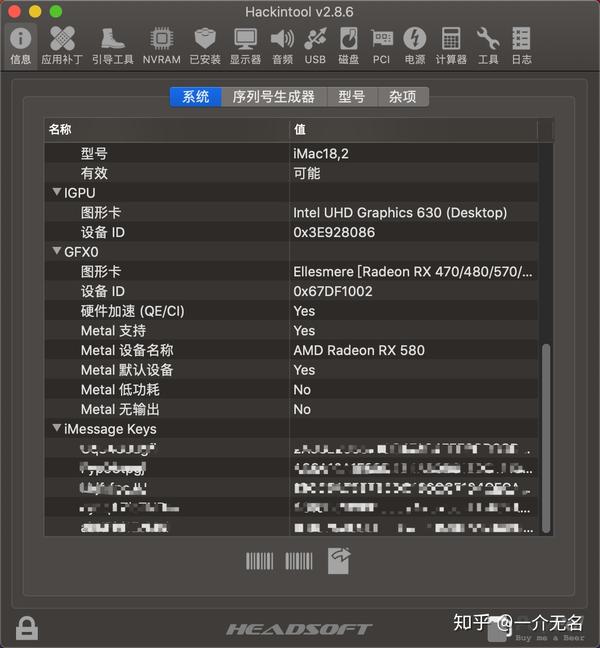This screenshot has height=648, width=600.
Task: Open the 电源 power icon
Action: click(x=415, y=45)
